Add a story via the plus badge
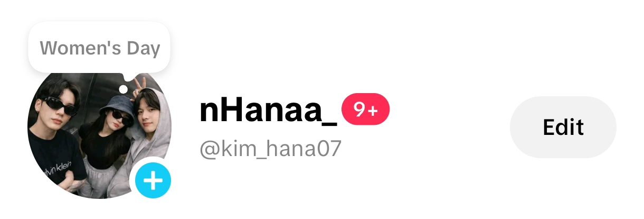 tap(153, 181)
